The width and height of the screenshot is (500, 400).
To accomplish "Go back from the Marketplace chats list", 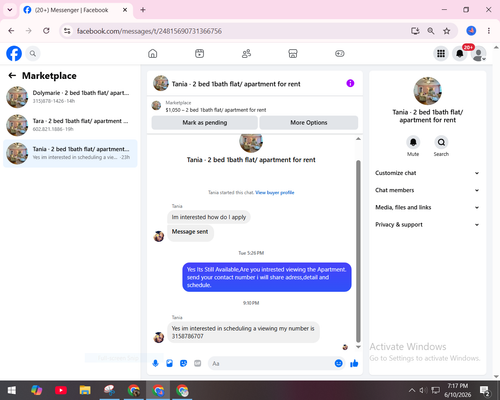I will coord(12,76).
